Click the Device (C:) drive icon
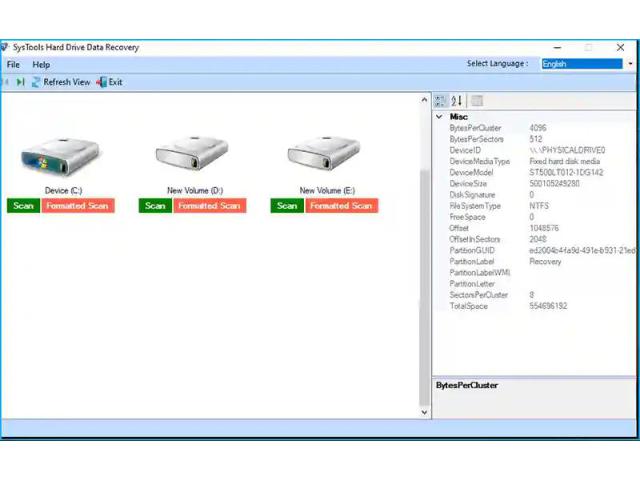The image size is (640, 480). coord(60,155)
